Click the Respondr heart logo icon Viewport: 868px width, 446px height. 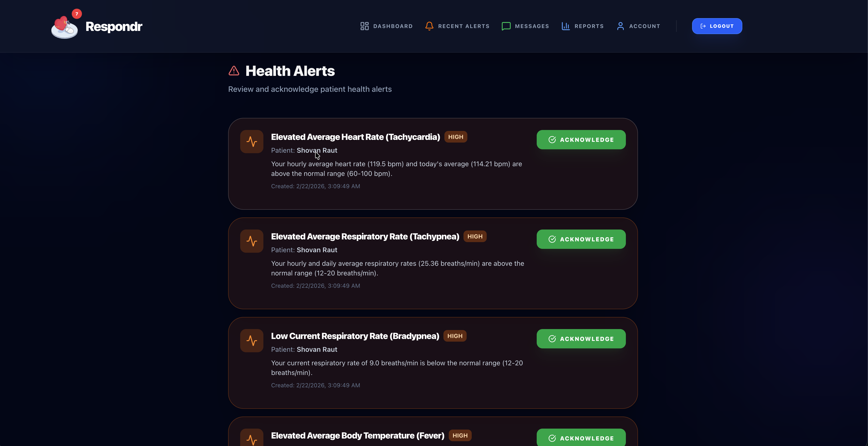click(64, 27)
